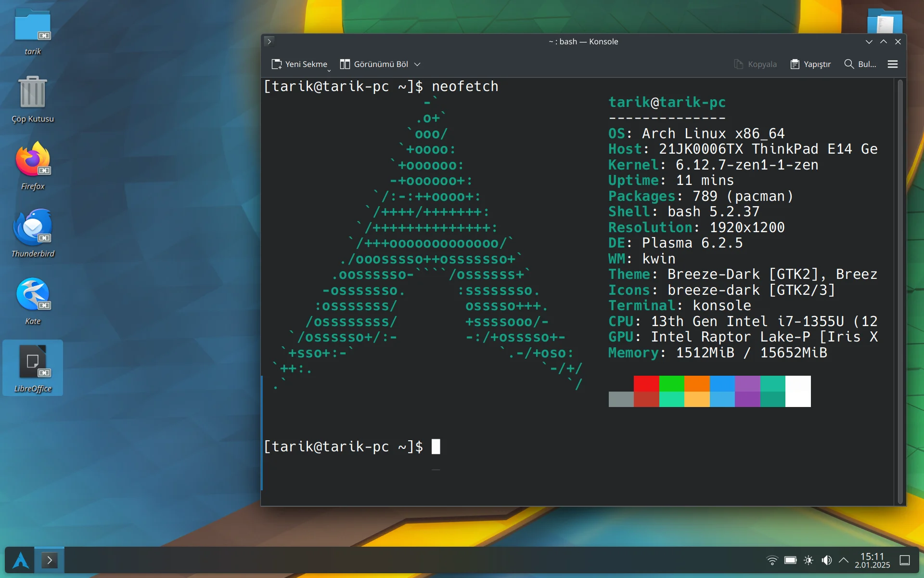Click the 'WM: kwin' line
The height and width of the screenshot is (578, 924).
642,259
